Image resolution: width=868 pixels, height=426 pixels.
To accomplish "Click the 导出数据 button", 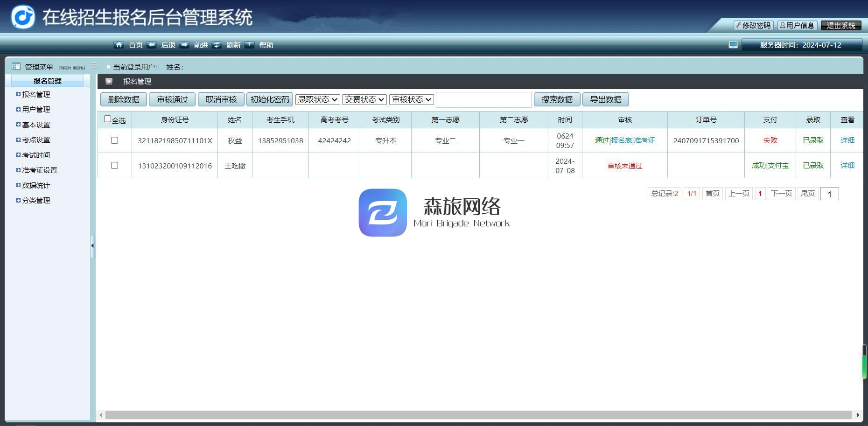I will click(606, 99).
